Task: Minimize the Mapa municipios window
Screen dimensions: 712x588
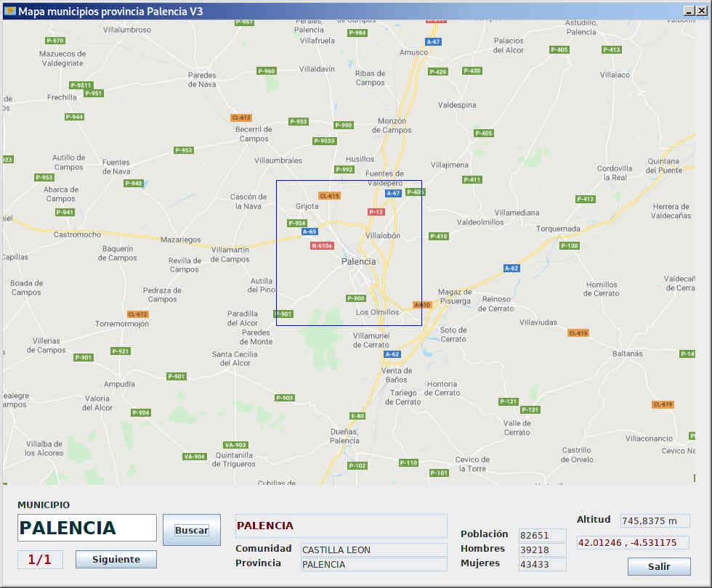Action: pos(689,11)
